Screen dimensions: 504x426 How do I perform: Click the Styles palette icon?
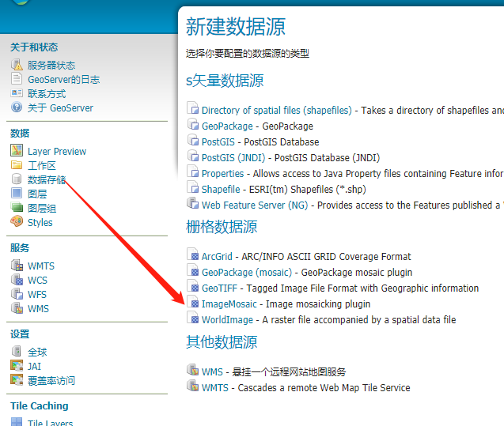17,221
